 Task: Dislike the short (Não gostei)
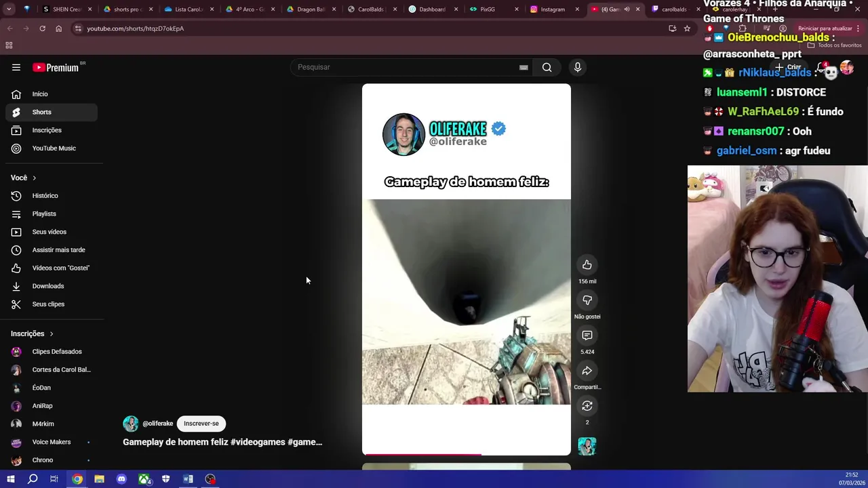coord(587,300)
